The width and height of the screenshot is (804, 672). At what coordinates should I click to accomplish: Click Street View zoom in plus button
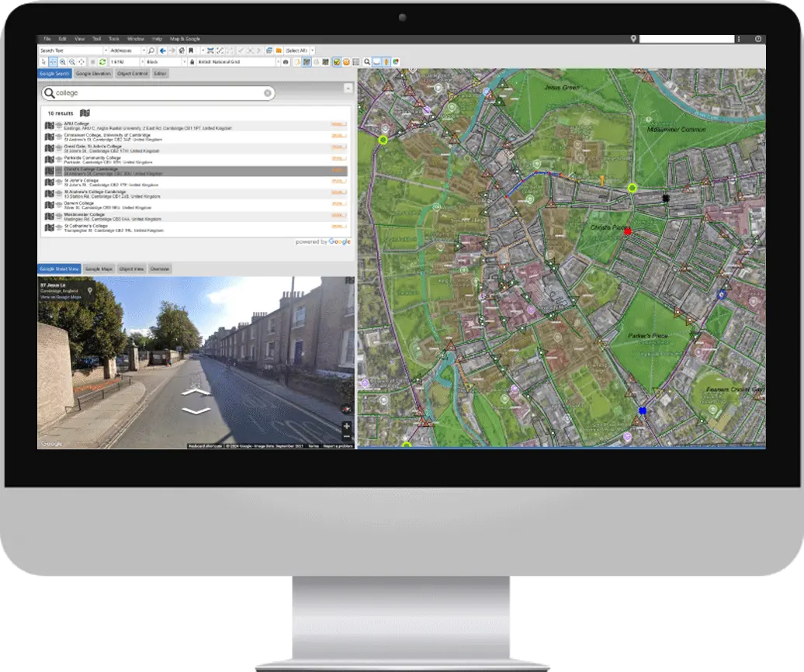point(346,426)
